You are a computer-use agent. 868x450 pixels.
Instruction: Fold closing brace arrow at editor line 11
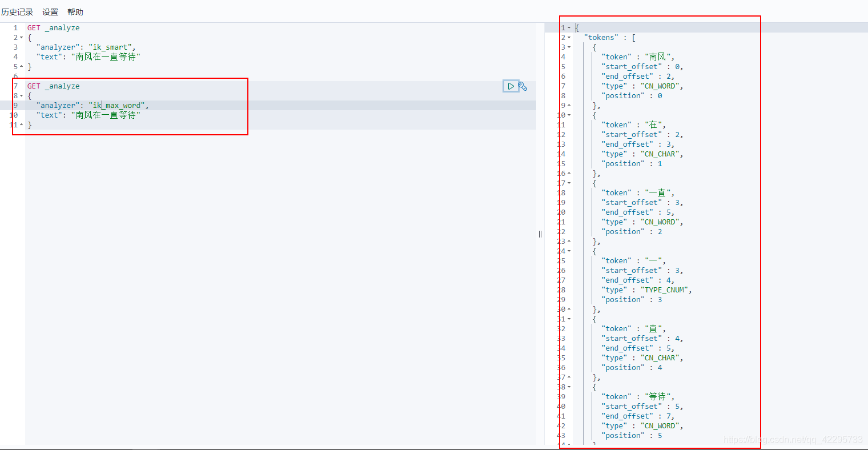point(22,125)
